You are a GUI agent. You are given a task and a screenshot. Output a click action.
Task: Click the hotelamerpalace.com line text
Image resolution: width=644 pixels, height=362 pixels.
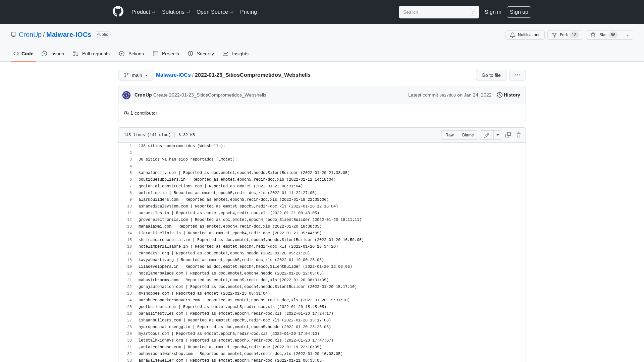click(231, 274)
